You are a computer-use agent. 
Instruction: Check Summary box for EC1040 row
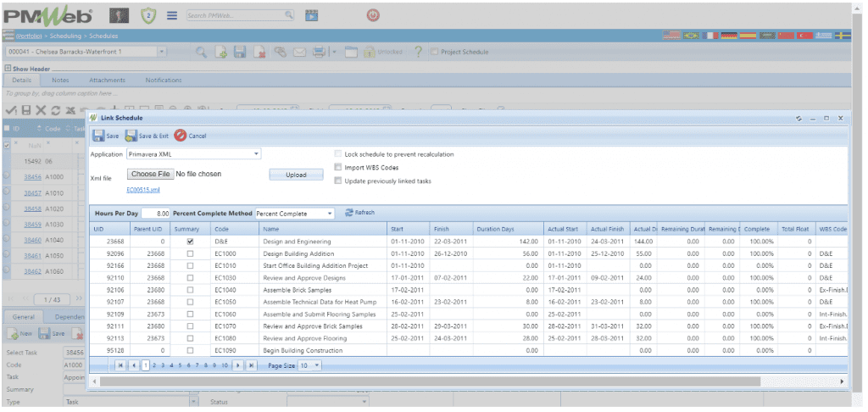pyautogui.click(x=191, y=290)
